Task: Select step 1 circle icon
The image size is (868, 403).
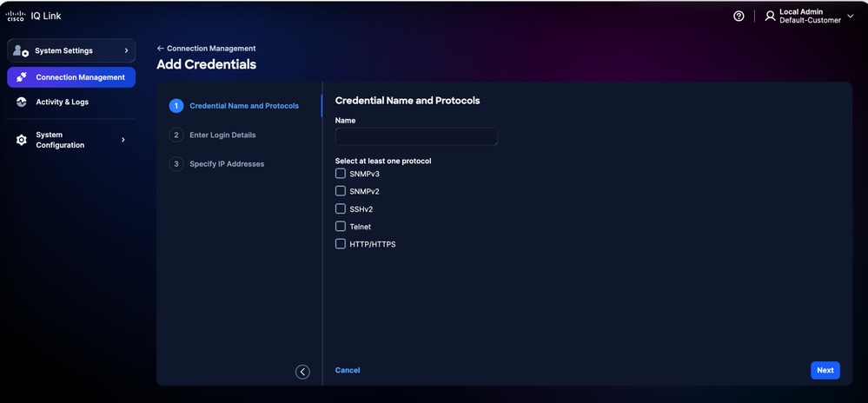Action: click(x=176, y=106)
